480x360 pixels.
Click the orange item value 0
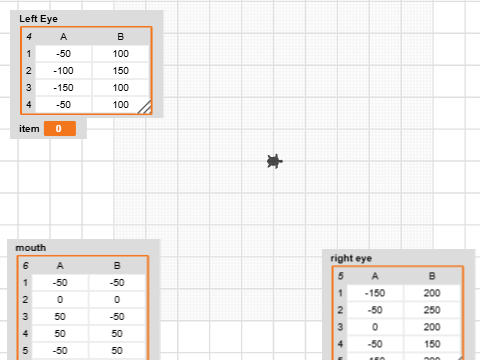60,129
